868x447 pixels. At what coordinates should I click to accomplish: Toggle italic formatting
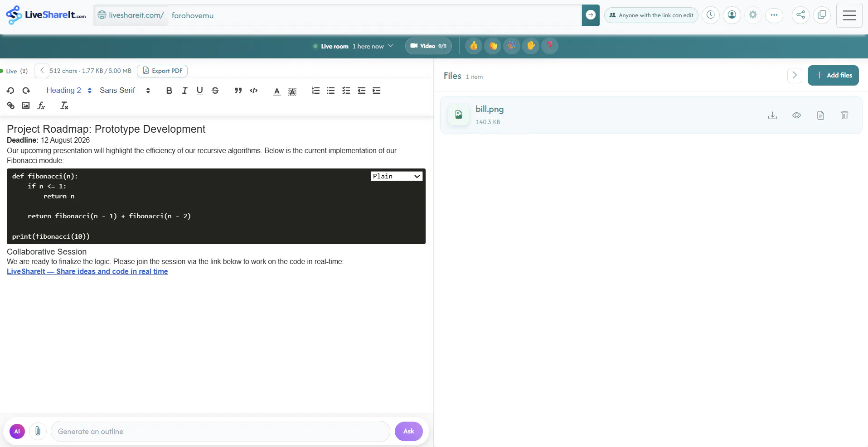click(184, 91)
